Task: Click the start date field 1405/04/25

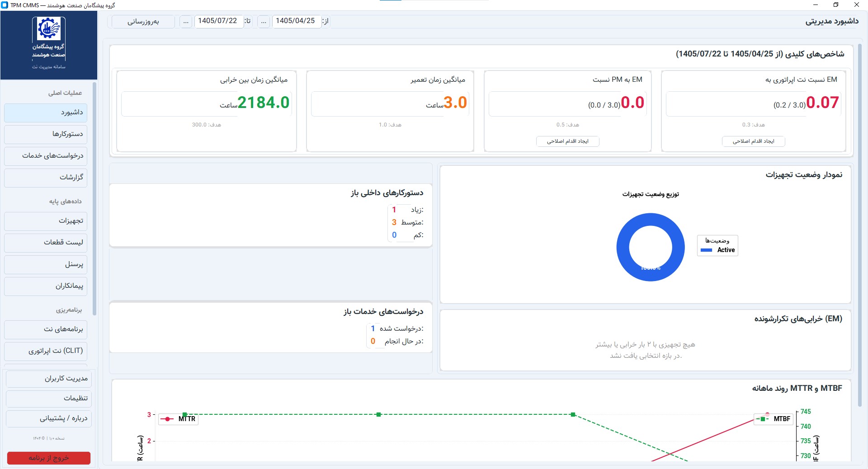Action: [296, 21]
